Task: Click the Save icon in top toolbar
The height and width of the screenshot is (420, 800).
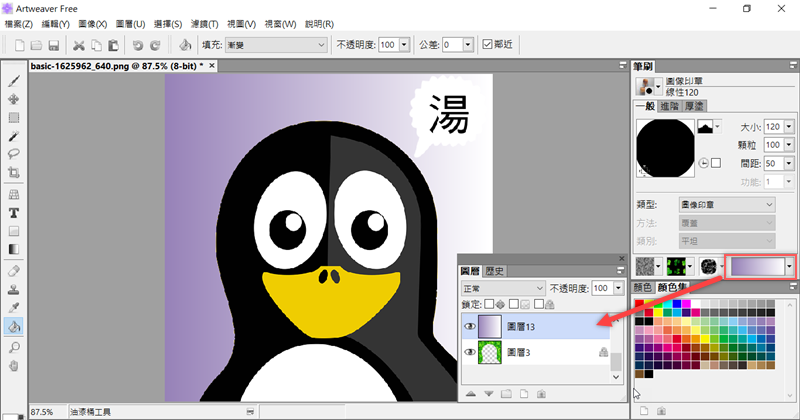Action: click(x=53, y=45)
